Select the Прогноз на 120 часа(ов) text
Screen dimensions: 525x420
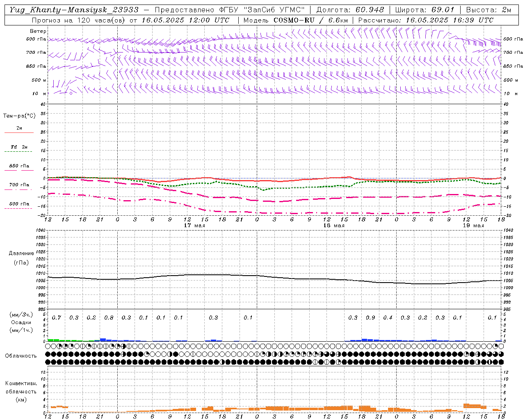(x=79, y=20)
